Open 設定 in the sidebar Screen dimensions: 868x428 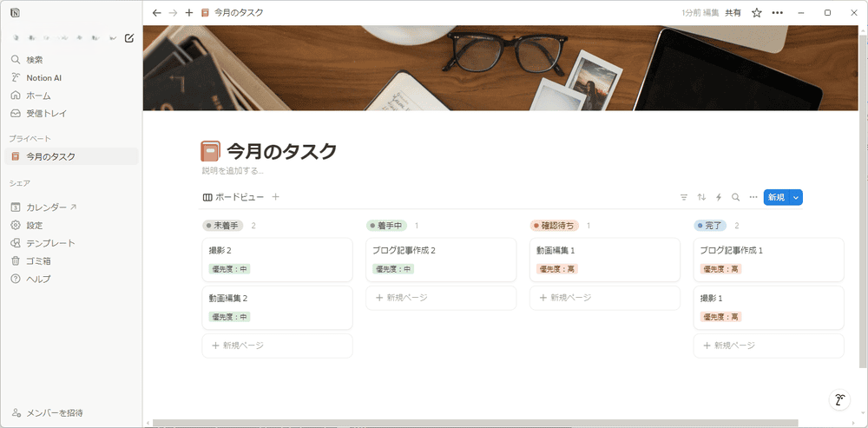(35, 225)
